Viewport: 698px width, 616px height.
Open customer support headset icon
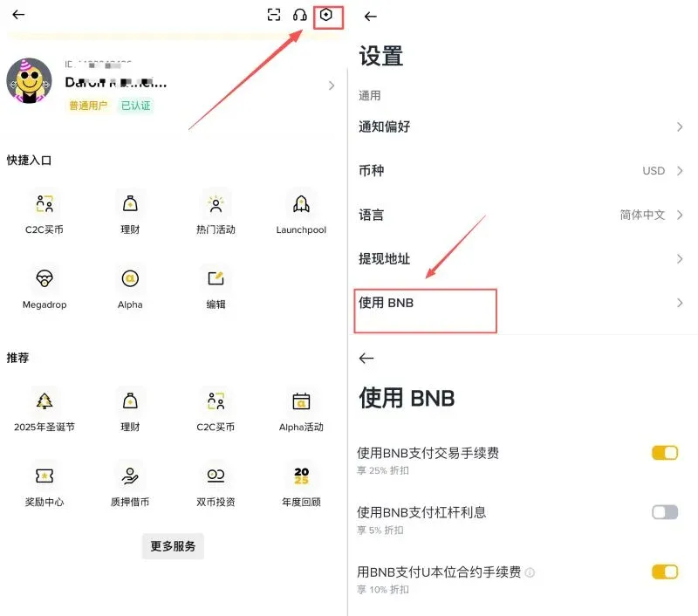(x=299, y=15)
